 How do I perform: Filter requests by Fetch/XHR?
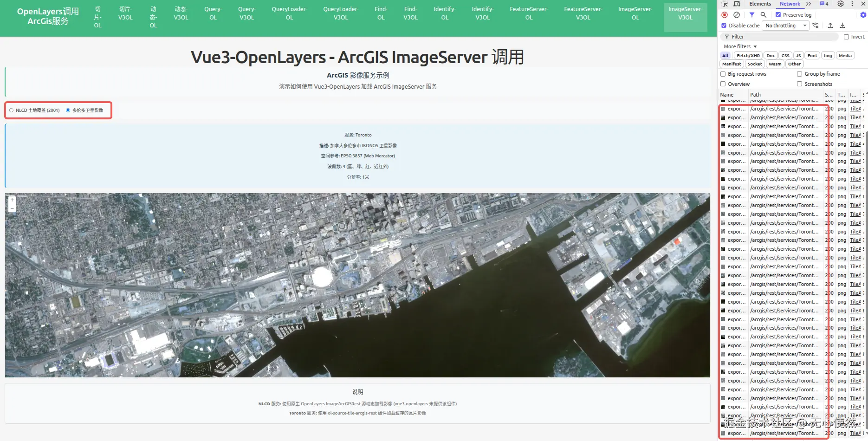click(x=748, y=56)
